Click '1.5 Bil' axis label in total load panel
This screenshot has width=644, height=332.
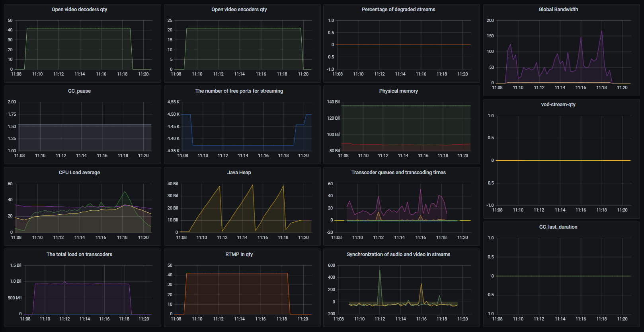(x=16, y=265)
